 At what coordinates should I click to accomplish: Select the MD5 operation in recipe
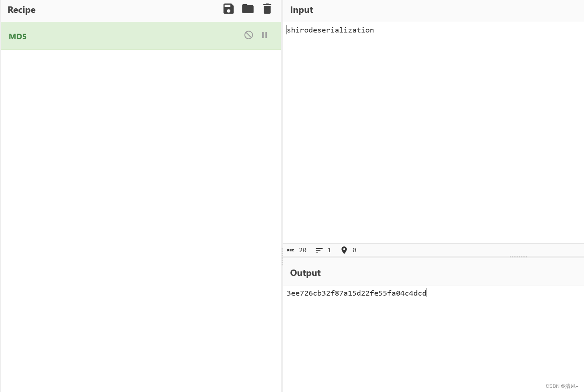point(140,36)
